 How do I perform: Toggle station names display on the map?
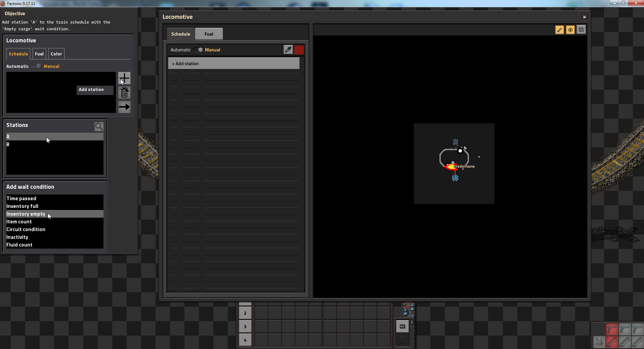(559, 30)
